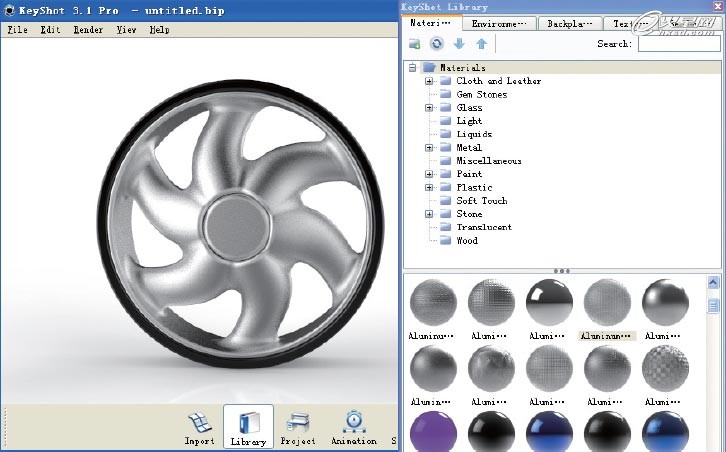Select the hexagonal pattern aluminum sphere

coord(665,369)
